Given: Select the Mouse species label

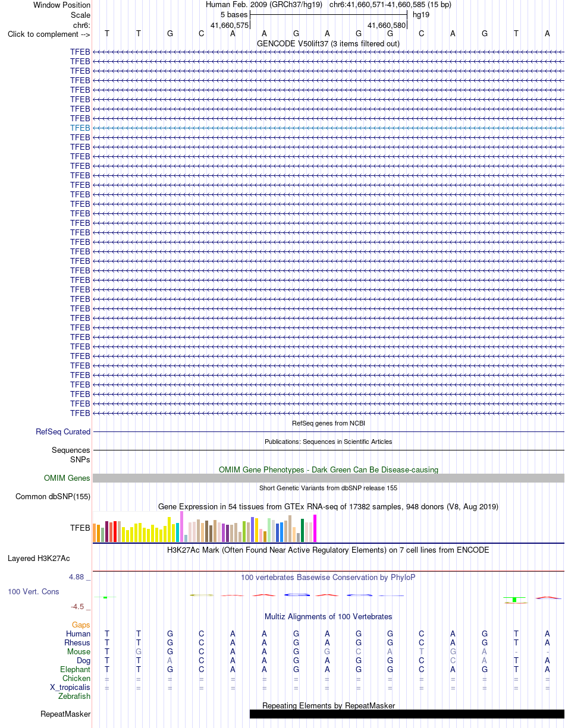Looking at the screenshot, I should (79, 652).
